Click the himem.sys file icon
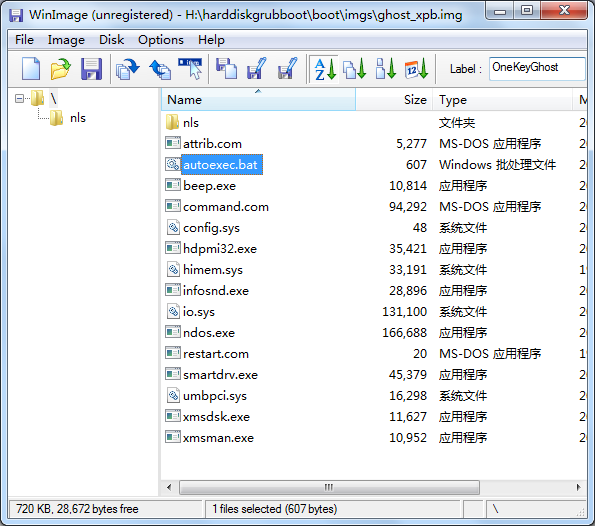This screenshot has width=595, height=526. pyautogui.click(x=173, y=269)
